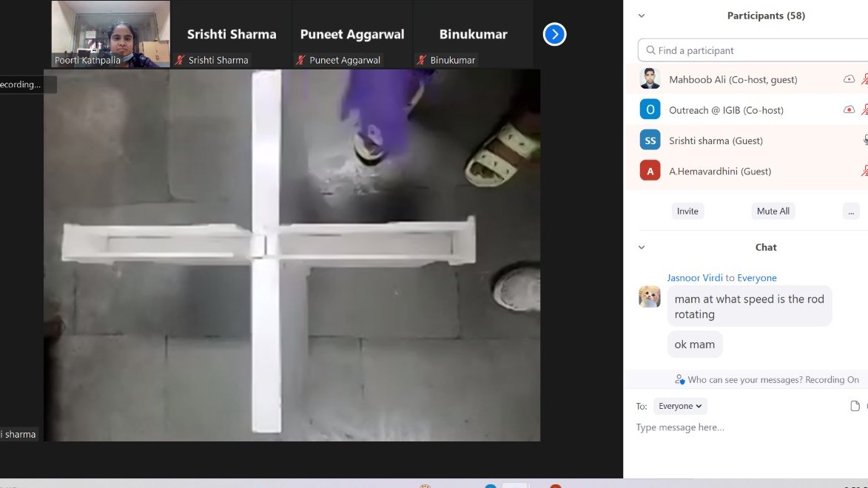
Task: Click the main shared video area
Action: pyautogui.click(x=292, y=255)
